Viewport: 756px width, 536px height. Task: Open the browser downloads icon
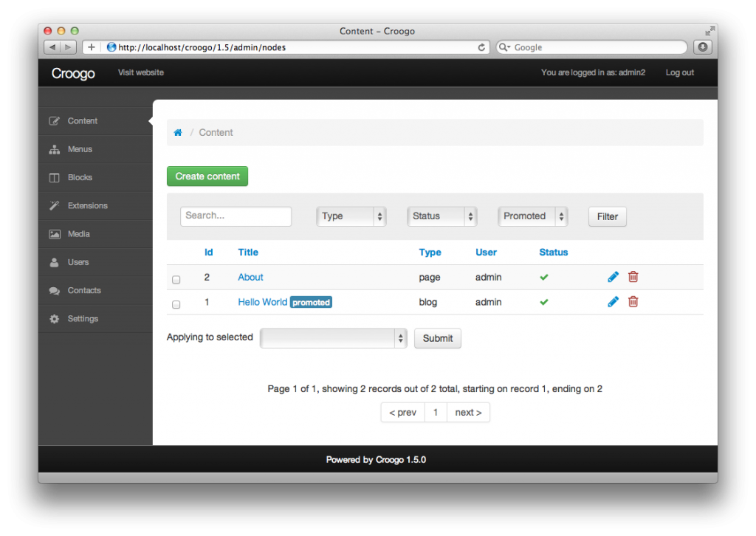click(x=703, y=47)
